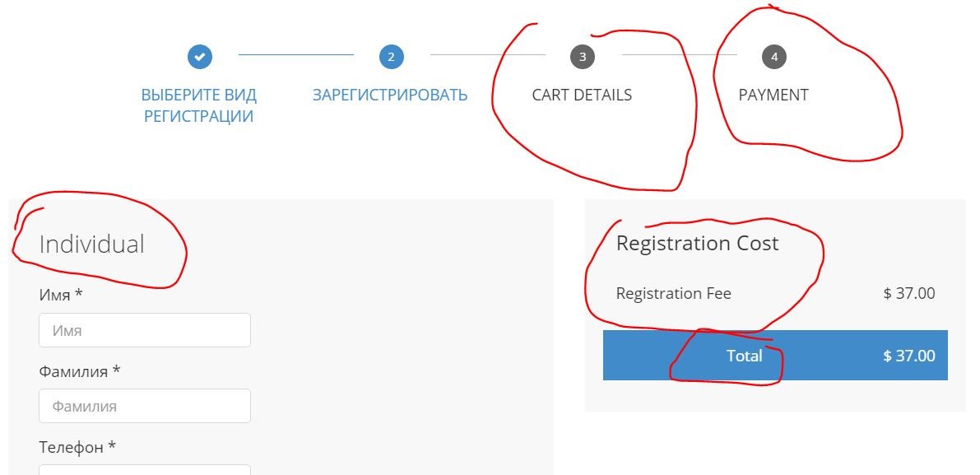Click the step 4 circle indicator
Screen dimensions: 980x475
point(773,57)
